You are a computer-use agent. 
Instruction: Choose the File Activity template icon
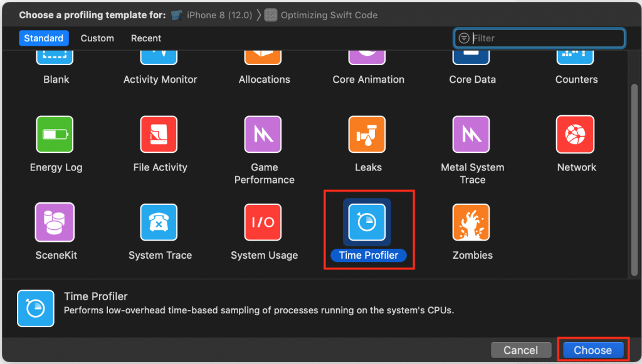coord(159,135)
